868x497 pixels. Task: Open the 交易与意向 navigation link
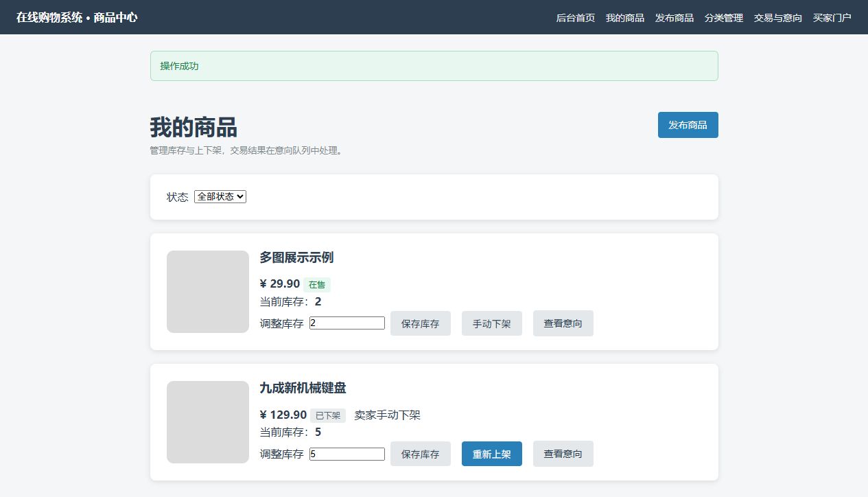click(x=777, y=18)
